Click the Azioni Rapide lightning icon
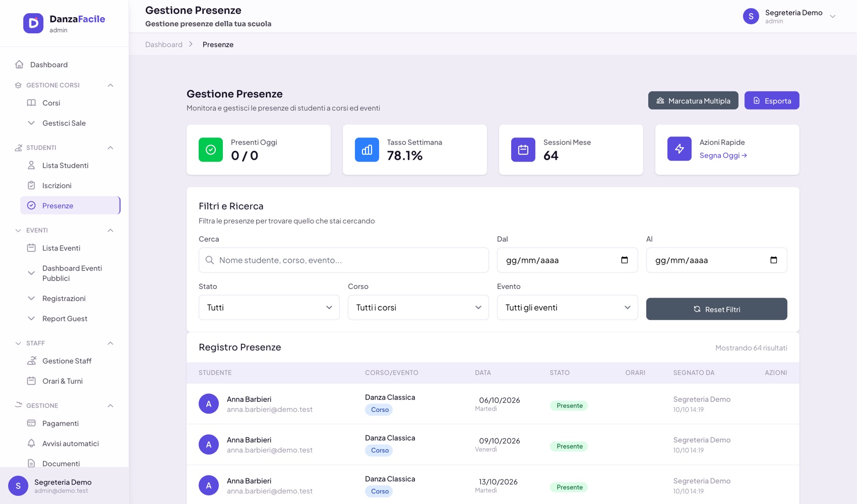 (680, 149)
